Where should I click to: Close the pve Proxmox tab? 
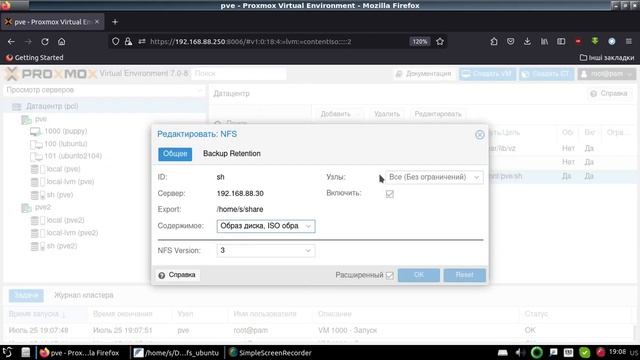[97, 22]
